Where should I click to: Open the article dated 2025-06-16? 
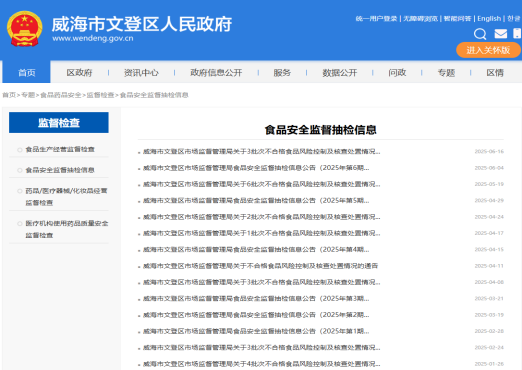pos(262,151)
